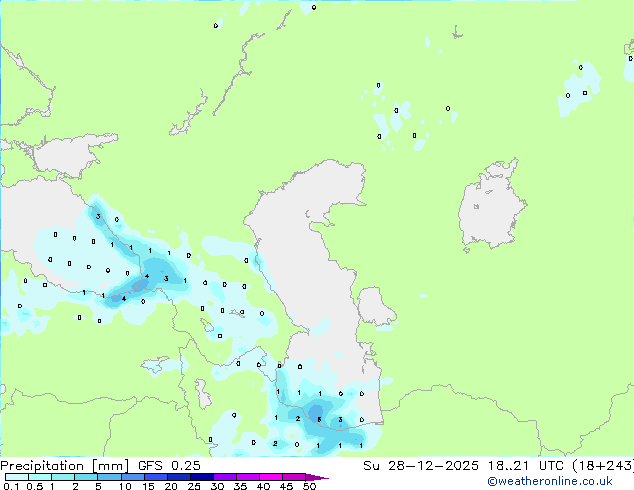Pick the 40–45 mm magenta legend swatch
634x490 pixels.
[271, 477]
